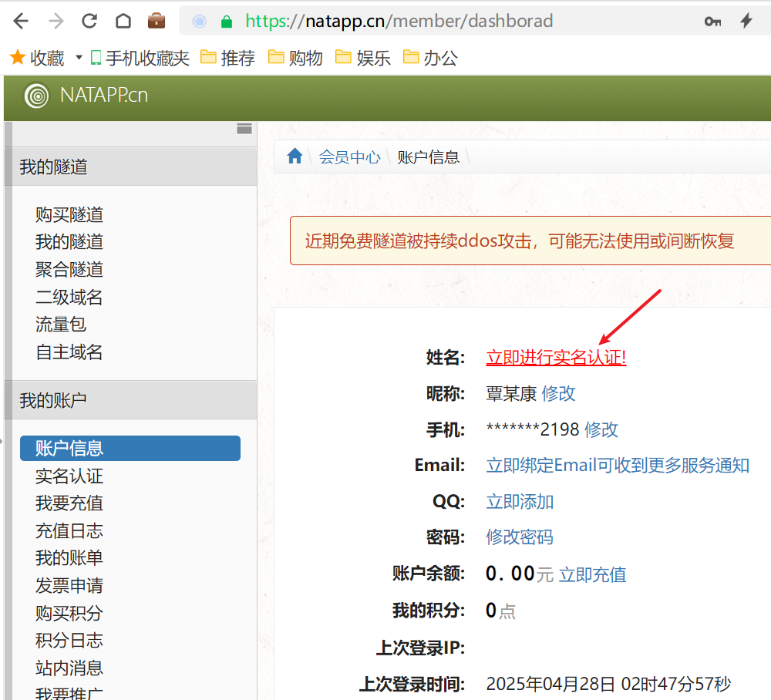This screenshot has height=700, width=771.
Task: Click the browser back arrow icon
Action: [x=19, y=21]
